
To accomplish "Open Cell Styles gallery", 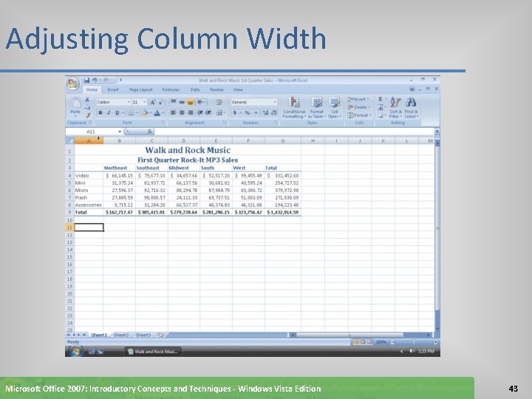I will 335,108.
